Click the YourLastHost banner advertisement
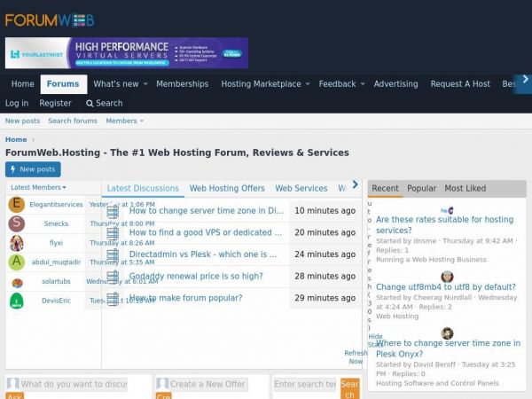 tap(127, 53)
